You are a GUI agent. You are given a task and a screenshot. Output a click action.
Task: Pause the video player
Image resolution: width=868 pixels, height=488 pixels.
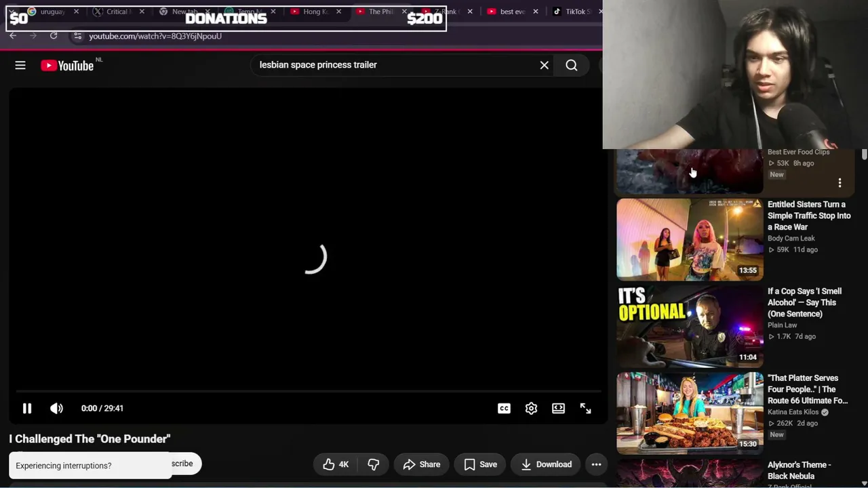click(x=27, y=408)
